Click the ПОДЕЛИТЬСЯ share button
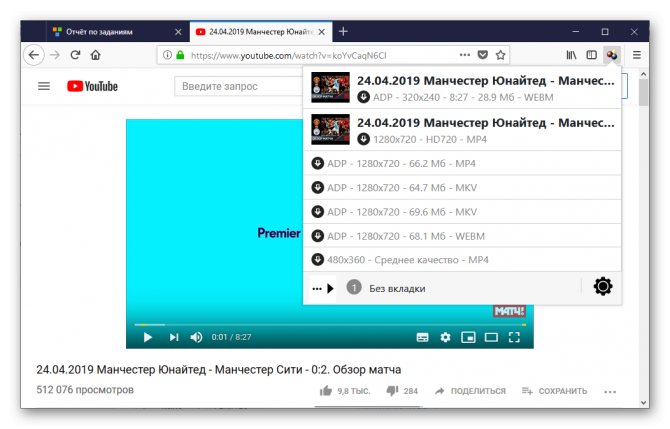The width and height of the screenshot is (670, 429). 470,391
